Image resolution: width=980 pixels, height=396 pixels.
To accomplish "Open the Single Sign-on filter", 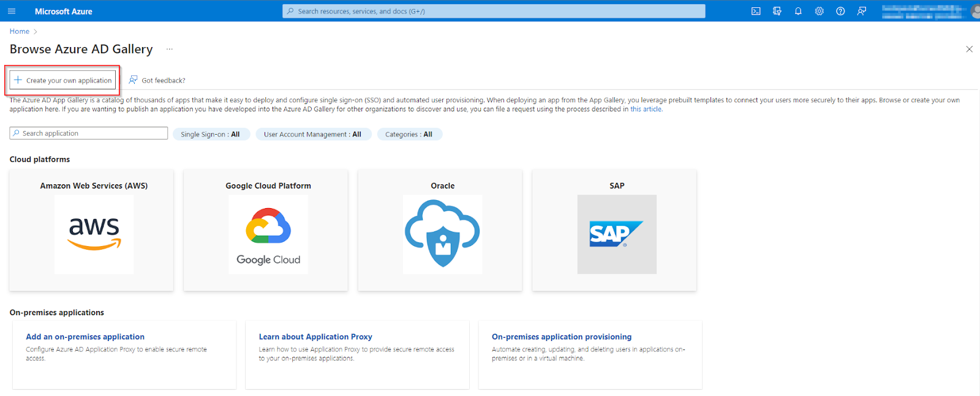I will pyautogui.click(x=211, y=134).
